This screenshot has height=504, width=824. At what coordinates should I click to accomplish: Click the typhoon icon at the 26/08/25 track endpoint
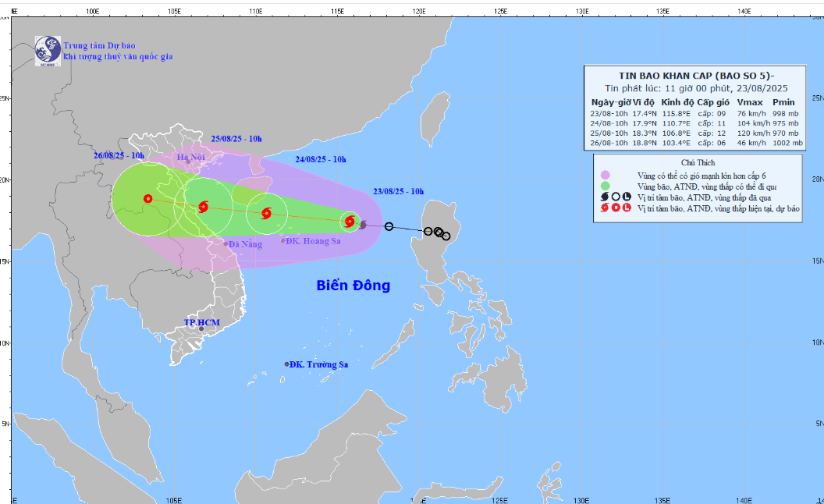coord(147,199)
